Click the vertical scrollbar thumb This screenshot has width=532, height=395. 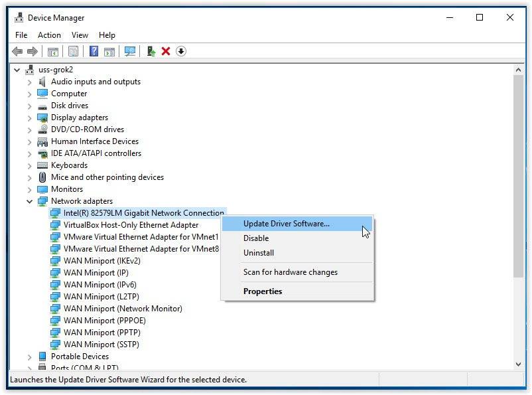coord(518,177)
